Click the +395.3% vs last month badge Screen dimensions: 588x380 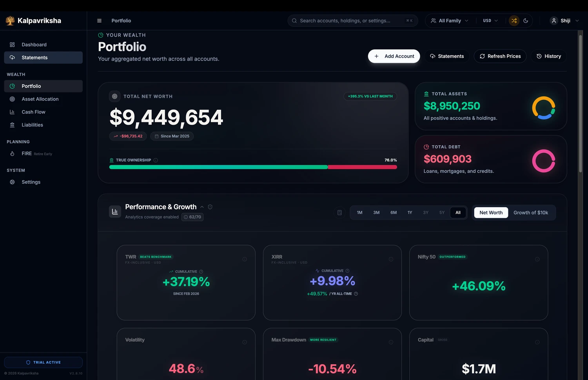(x=370, y=96)
